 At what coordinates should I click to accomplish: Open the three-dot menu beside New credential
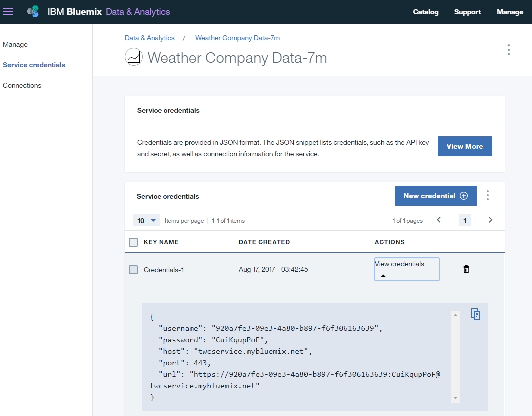click(488, 195)
